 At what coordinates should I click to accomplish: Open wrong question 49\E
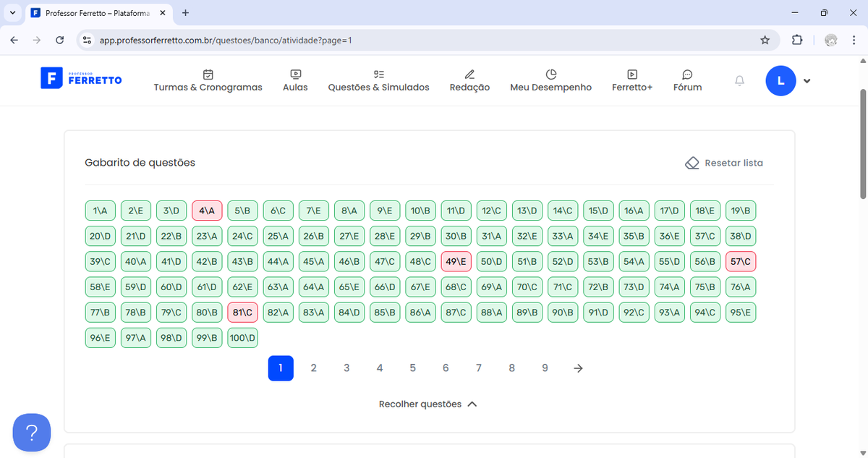click(x=456, y=261)
